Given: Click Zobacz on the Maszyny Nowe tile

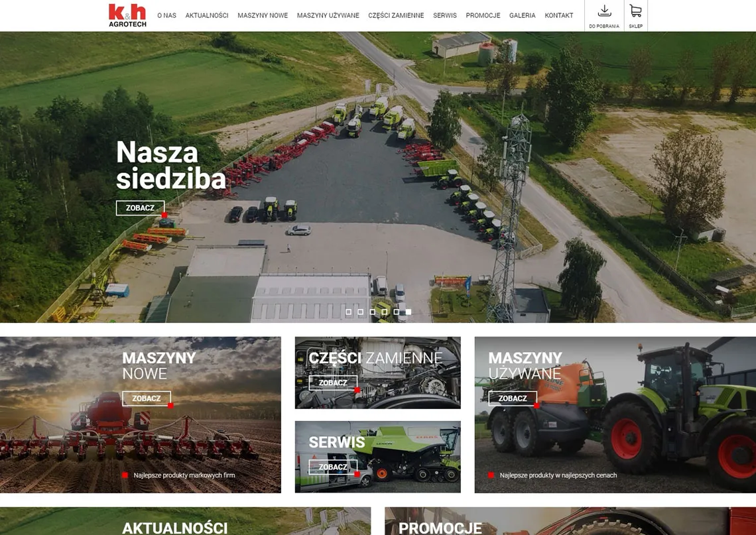Looking at the screenshot, I should (146, 398).
